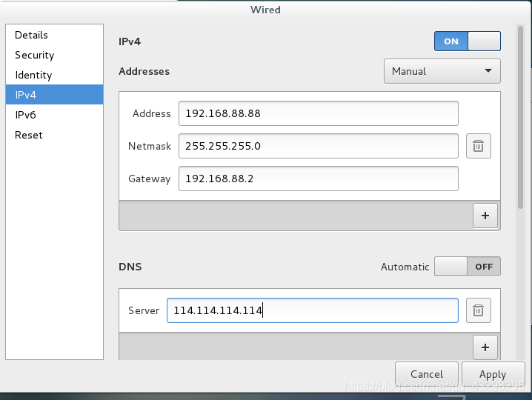532x400 pixels.
Task: Click the Automatic label beside DNS switch
Action: (405, 267)
